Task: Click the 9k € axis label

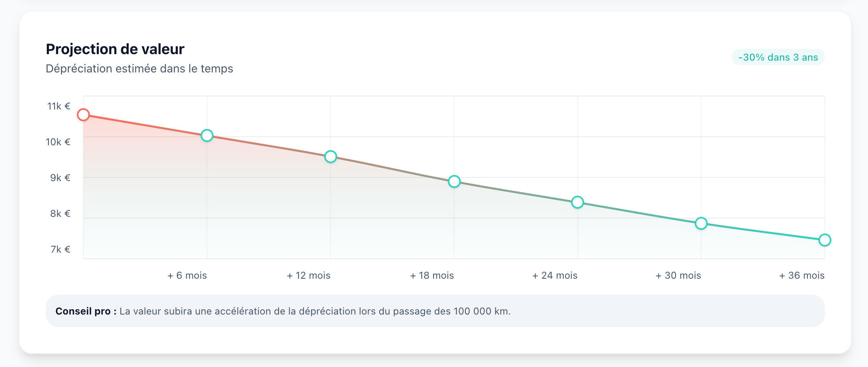Action: [x=60, y=178]
